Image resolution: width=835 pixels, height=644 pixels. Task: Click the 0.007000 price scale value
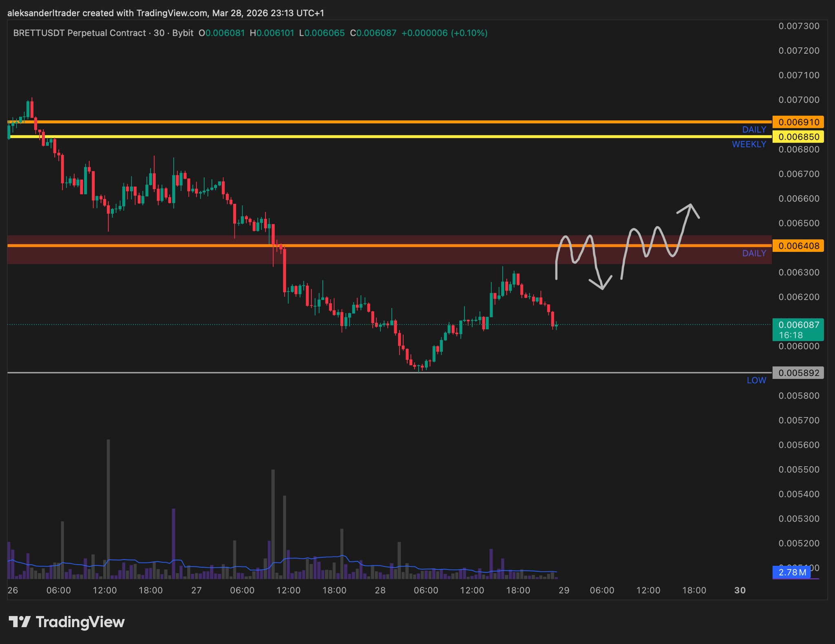(798, 100)
